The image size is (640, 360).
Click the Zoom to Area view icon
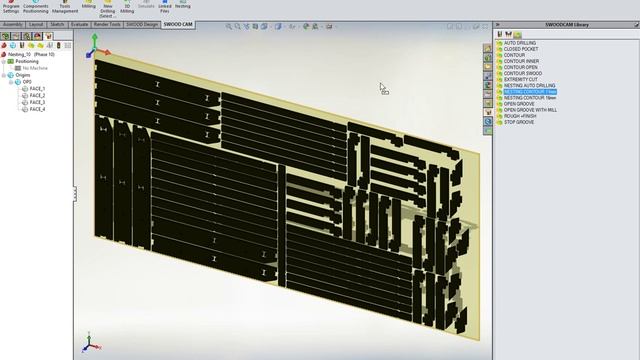pyautogui.click(x=238, y=27)
